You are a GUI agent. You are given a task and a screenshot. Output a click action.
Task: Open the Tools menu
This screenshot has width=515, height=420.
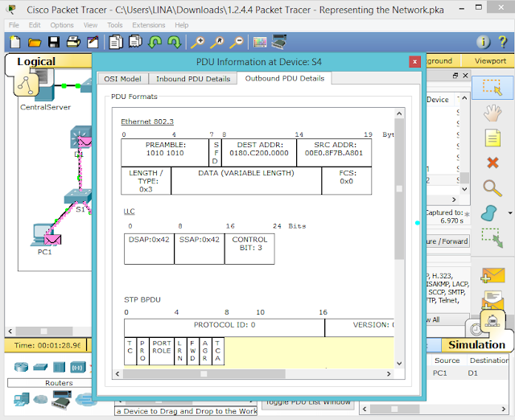[x=114, y=25]
